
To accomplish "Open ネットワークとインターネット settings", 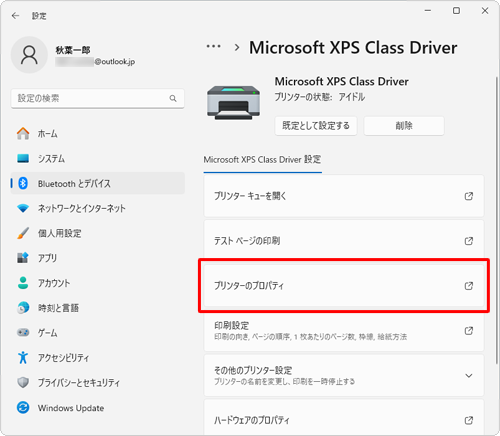I will coord(98,208).
